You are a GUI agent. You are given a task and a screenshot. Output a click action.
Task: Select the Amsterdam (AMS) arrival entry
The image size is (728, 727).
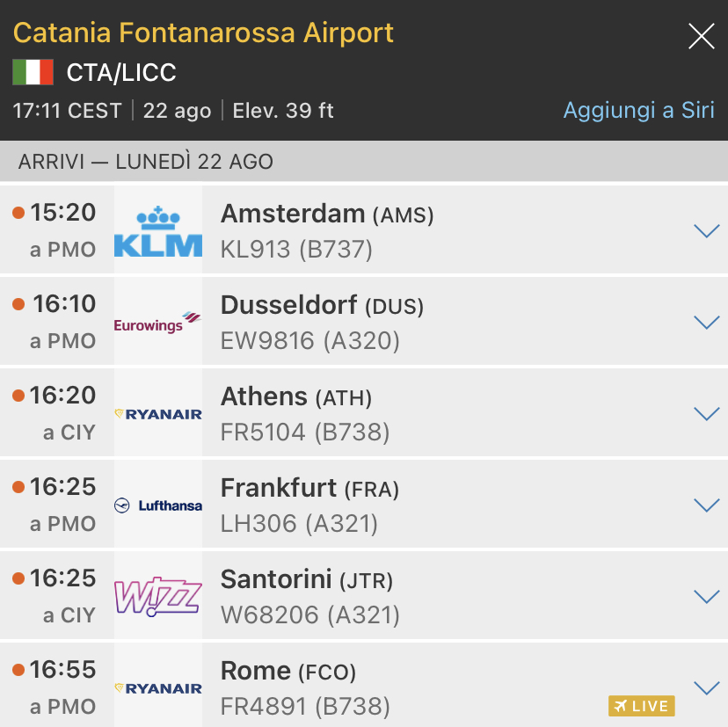tap(327, 214)
